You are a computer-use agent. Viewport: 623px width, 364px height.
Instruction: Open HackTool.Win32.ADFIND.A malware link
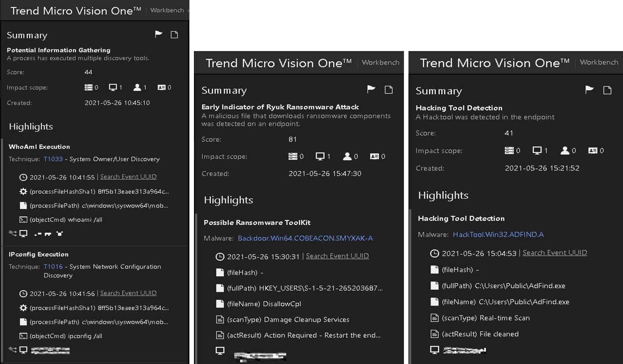tap(498, 234)
